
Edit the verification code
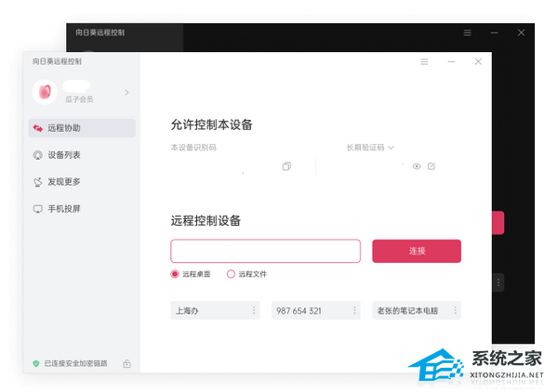(432, 166)
